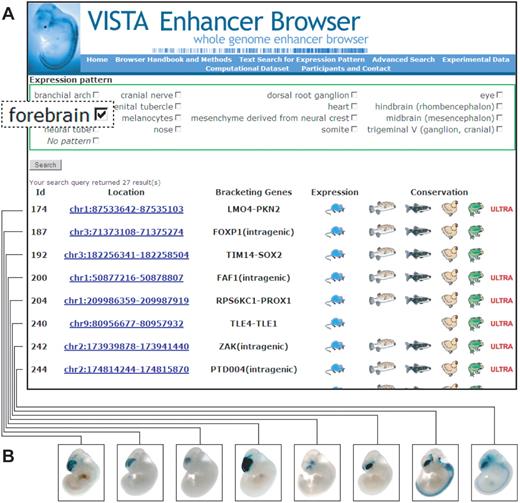Go to Text Search for Expression Pattern

pos(302,60)
